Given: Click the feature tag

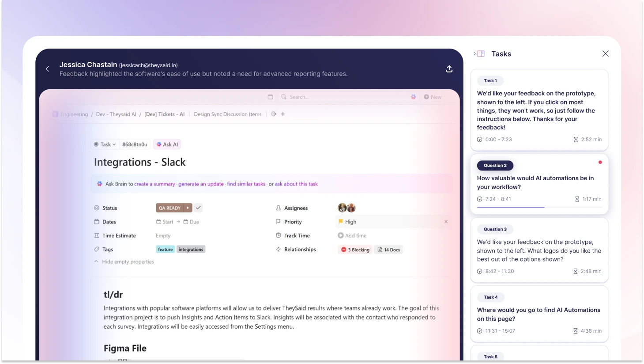Looking at the screenshot, I should pyautogui.click(x=166, y=250).
